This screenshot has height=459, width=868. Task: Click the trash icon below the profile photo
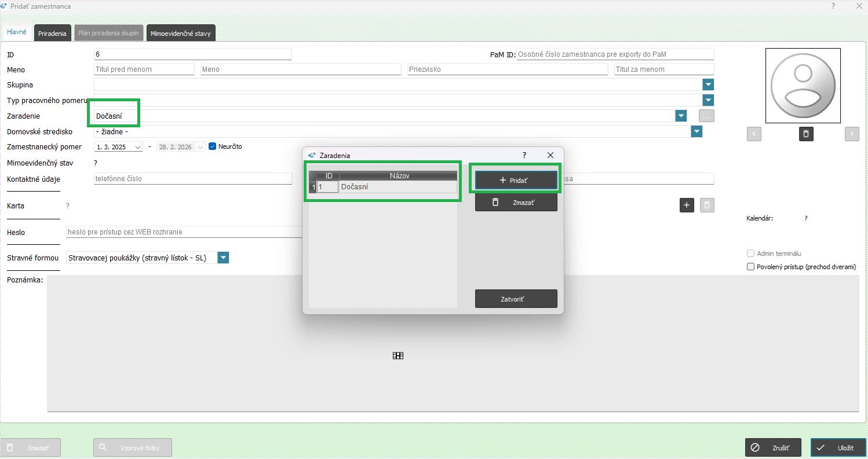tap(805, 134)
